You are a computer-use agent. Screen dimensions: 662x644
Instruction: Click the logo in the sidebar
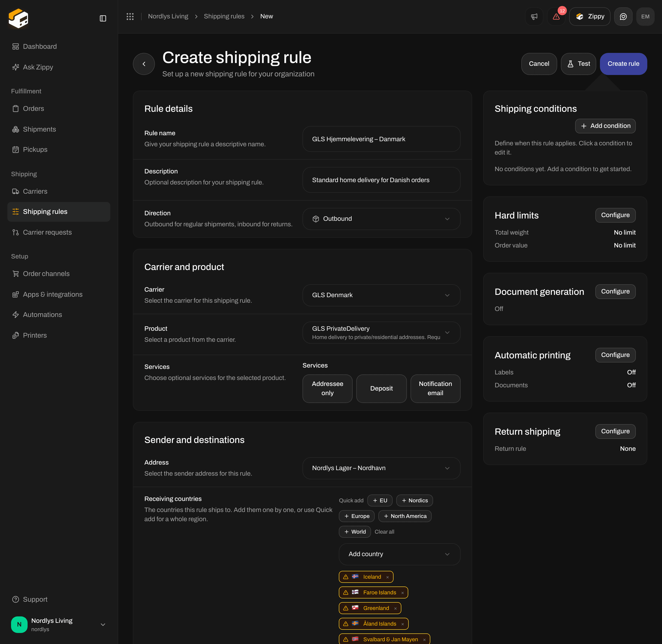19,18
